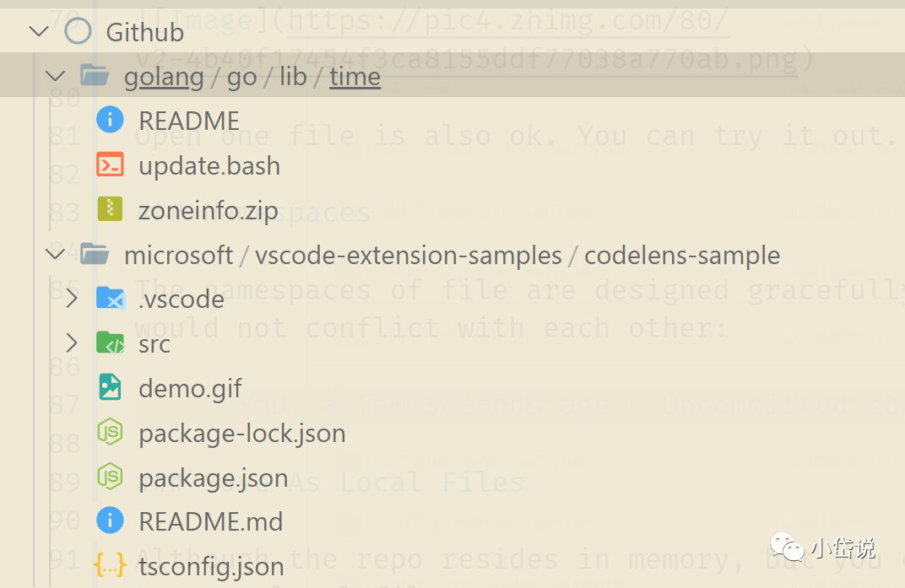
Task: Click the green src folder icon
Action: 110,343
